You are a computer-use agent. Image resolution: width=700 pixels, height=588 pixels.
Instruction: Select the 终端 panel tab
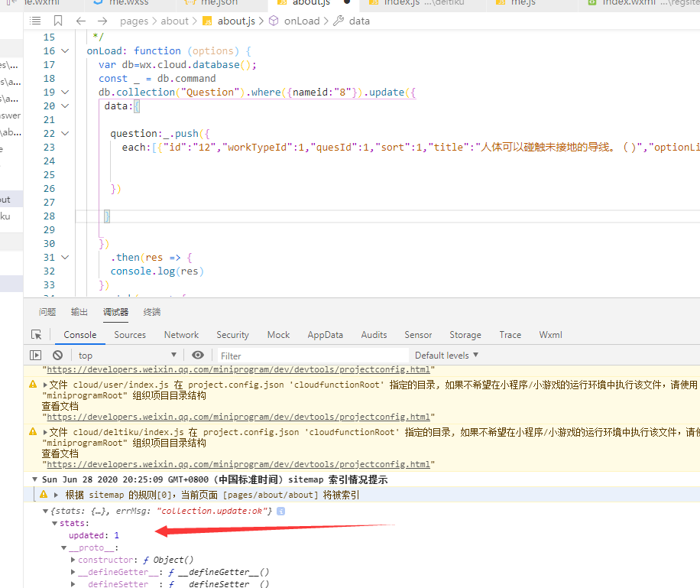tap(152, 312)
